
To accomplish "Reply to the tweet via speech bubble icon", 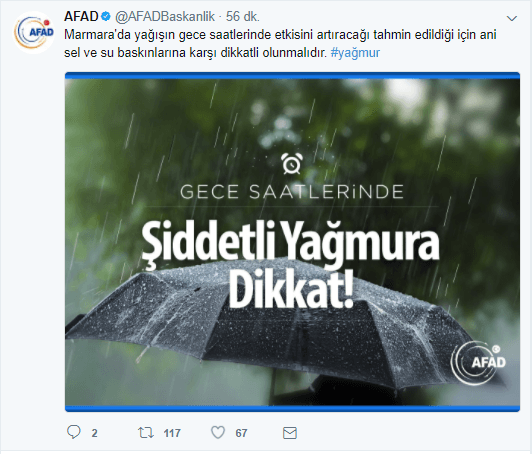I will click(74, 433).
